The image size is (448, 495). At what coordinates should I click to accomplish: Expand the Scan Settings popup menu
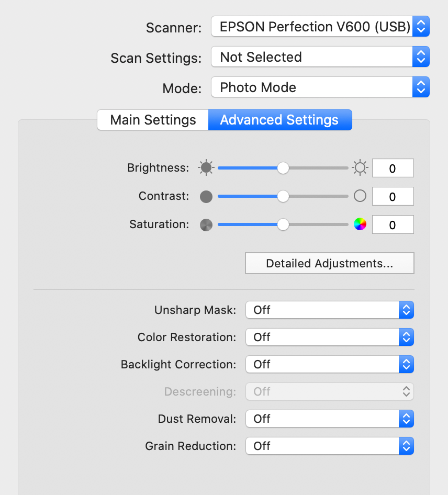tap(320, 57)
